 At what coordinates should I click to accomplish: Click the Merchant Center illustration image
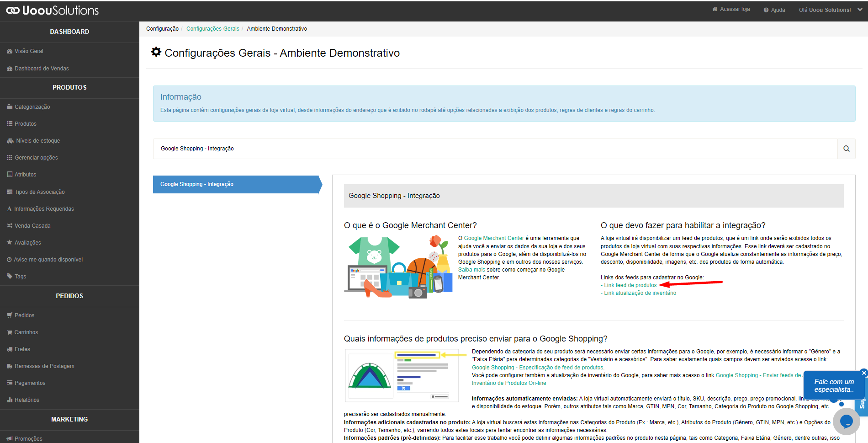(x=398, y=267)
